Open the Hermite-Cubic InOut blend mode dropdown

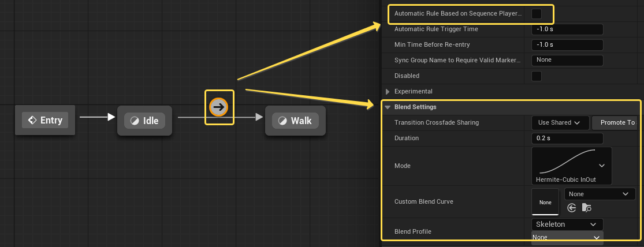571,166
